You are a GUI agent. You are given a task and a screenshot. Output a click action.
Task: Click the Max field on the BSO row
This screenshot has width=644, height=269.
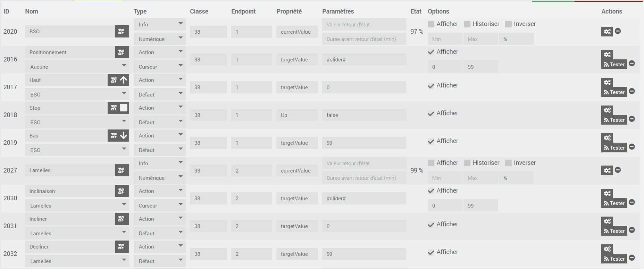point(480,39)
